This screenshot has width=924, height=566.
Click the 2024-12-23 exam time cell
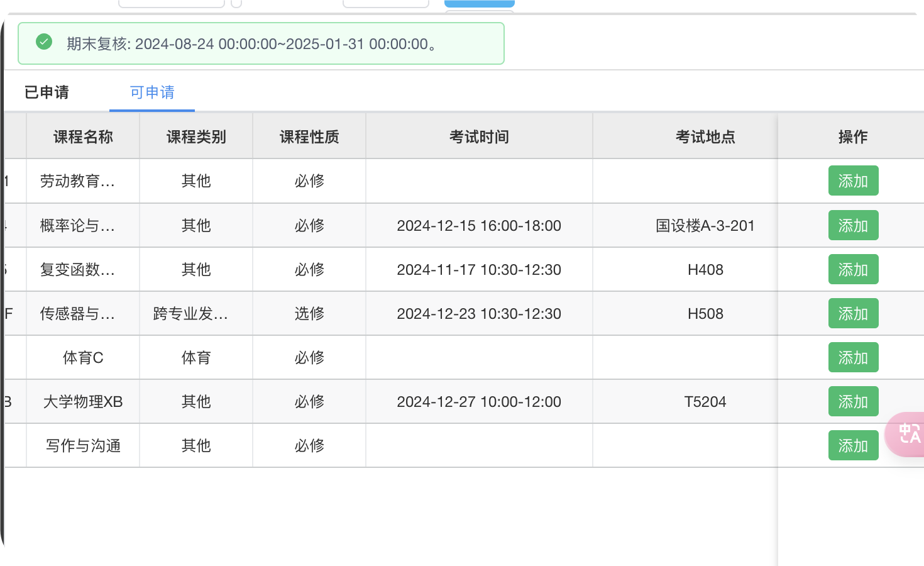click(479, 314)
